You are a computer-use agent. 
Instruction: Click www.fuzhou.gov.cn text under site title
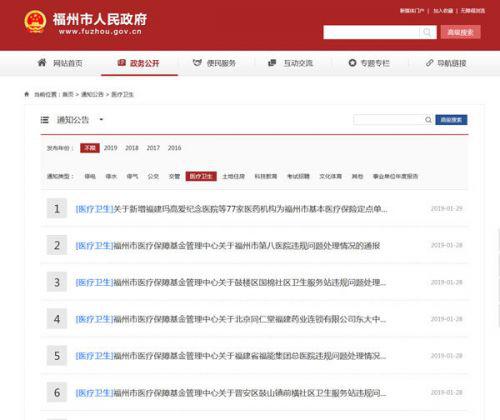[x=100, y=31]
